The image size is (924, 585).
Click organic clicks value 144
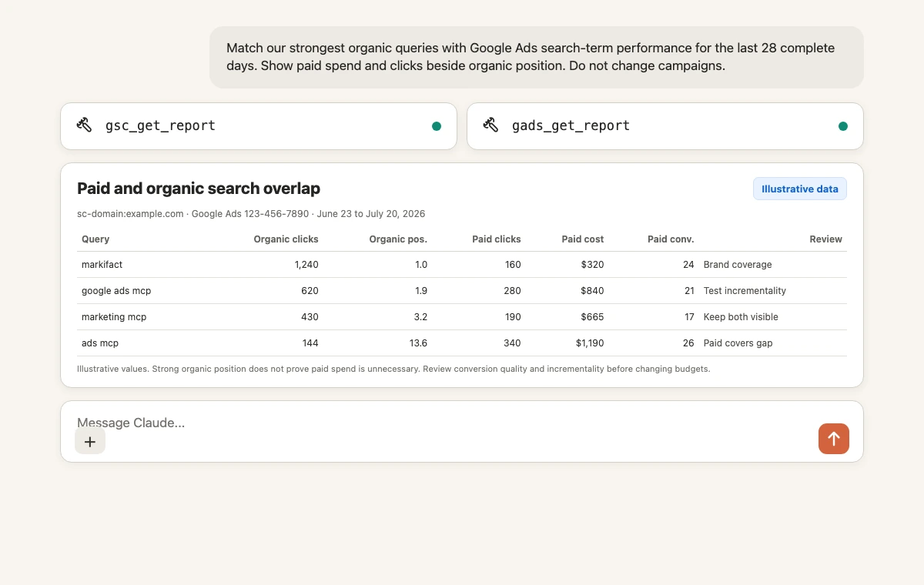(x=310, y=343)
